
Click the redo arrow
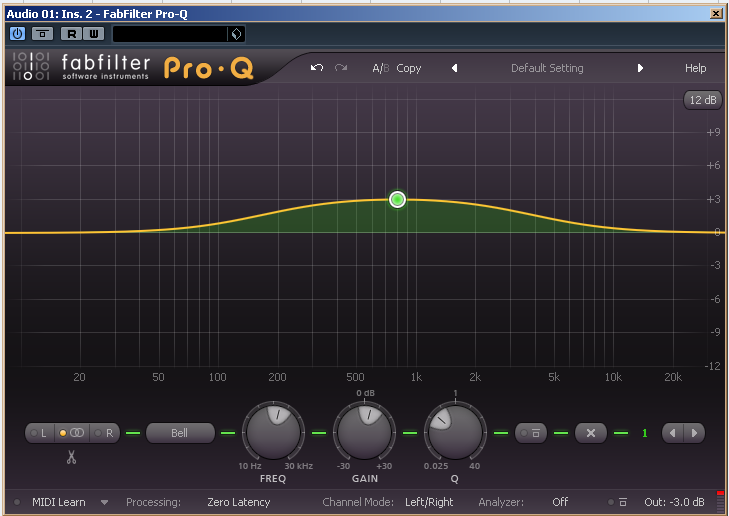341,68
